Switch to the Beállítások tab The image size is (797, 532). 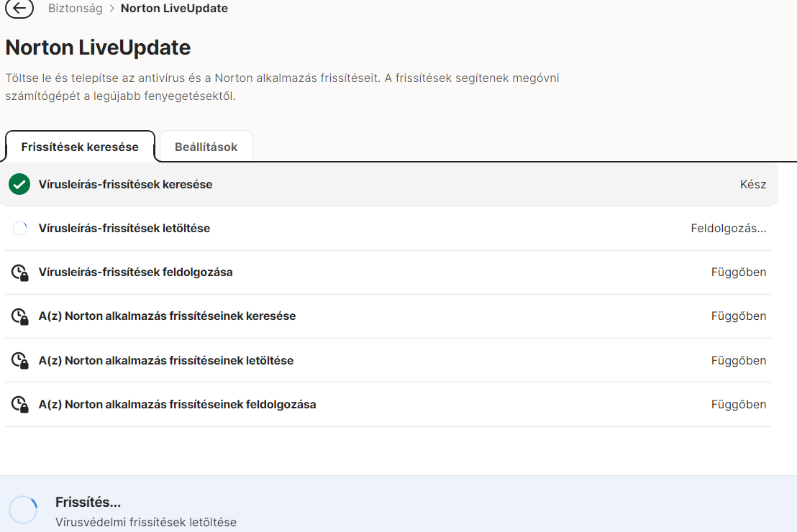206,147
